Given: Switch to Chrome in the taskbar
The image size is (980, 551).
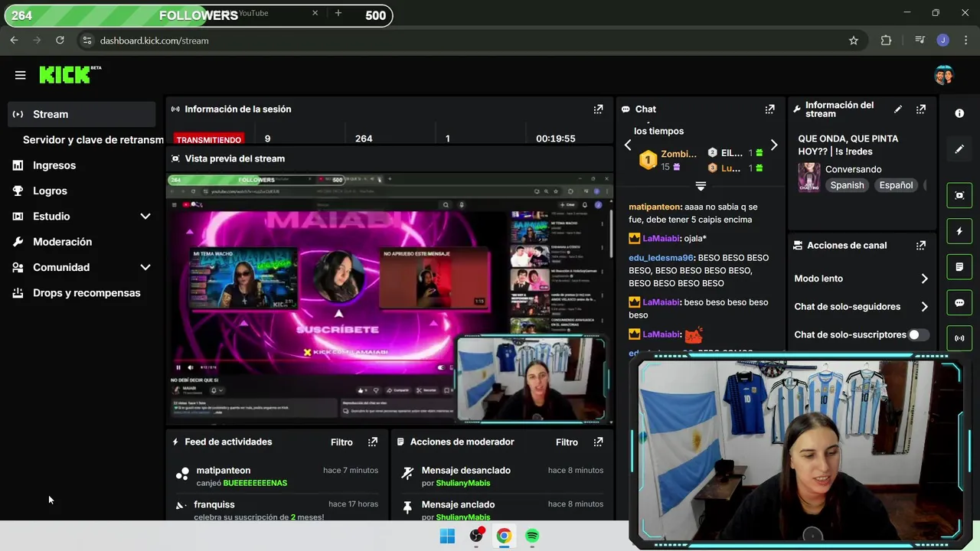Looking at the screenshot, I should pyautogui.click(x=504, y=536).
